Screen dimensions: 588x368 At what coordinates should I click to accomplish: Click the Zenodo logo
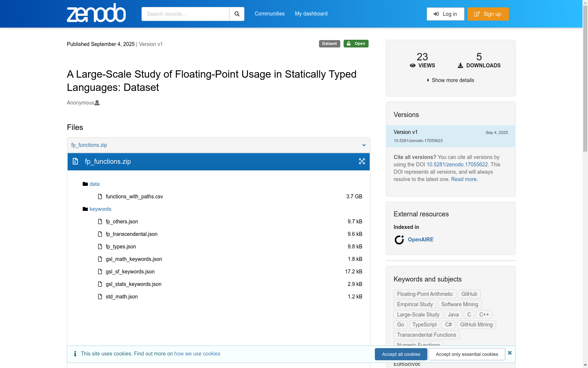(96, 13)
